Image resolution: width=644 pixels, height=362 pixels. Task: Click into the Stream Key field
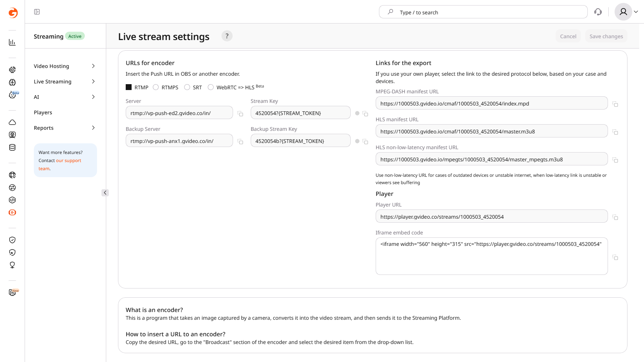tap(301, 112)
